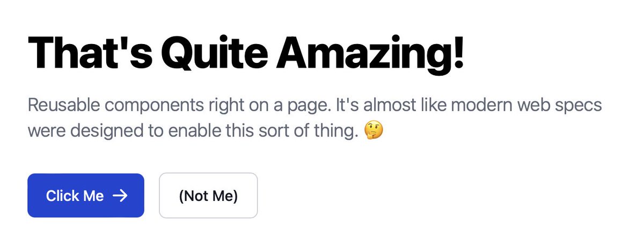
Task: Click the exclamation mark ending the heading
Action: coord(458,53)
